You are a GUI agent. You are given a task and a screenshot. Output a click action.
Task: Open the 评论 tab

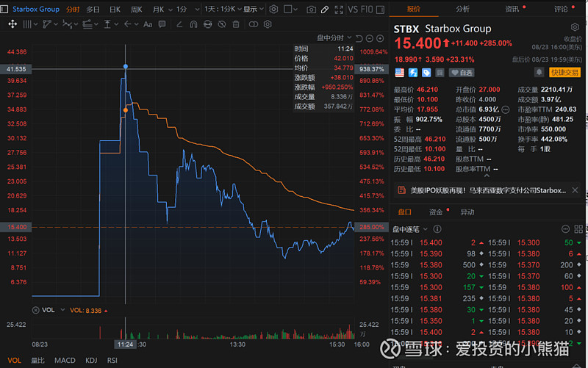[x=561, y=9]
